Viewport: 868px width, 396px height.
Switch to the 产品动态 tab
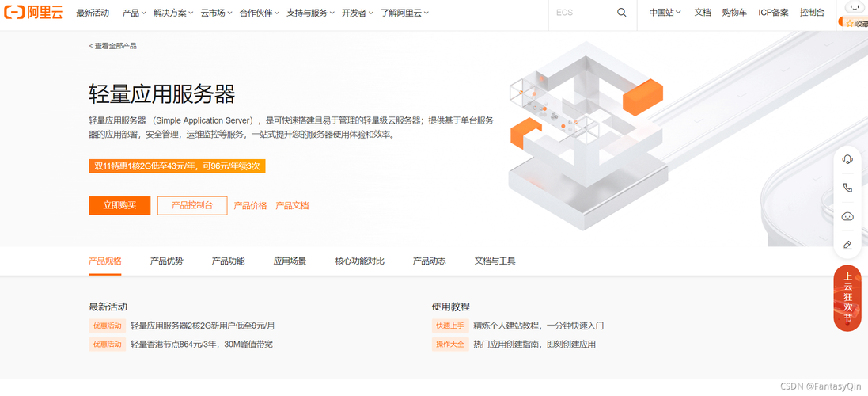pos(430,261)
